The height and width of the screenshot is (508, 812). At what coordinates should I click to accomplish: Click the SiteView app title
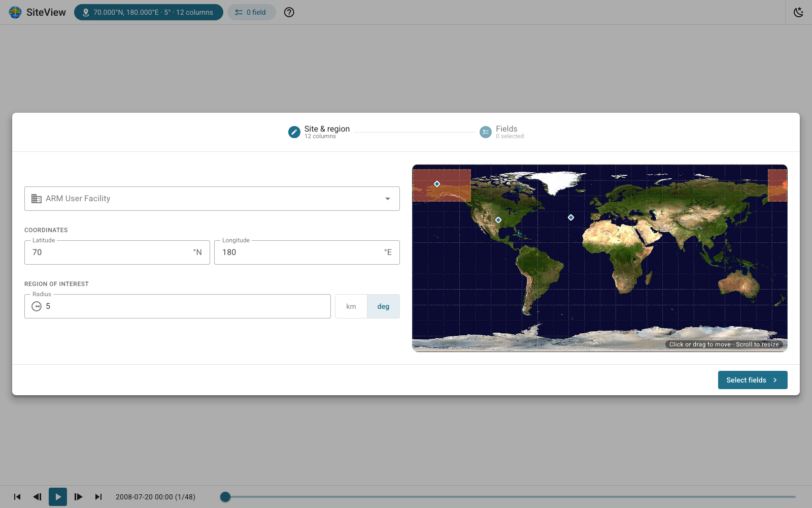[x=46, y=12]
